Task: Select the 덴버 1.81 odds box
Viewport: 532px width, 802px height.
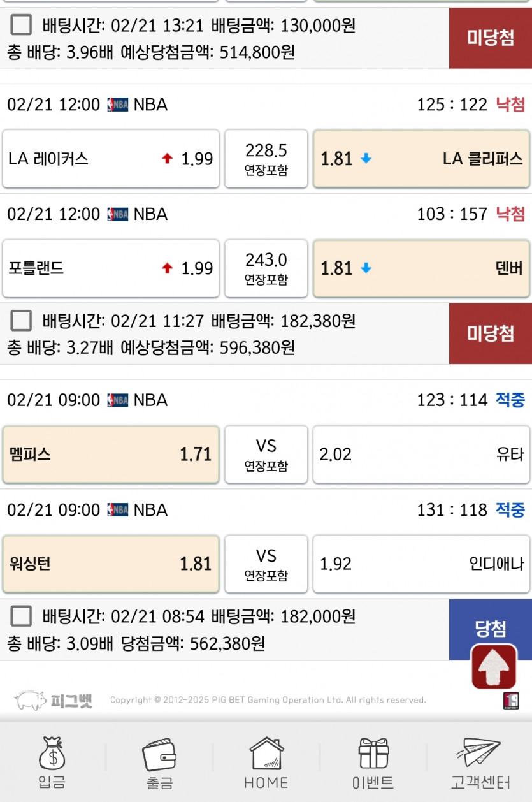Action: click(421, 268)
